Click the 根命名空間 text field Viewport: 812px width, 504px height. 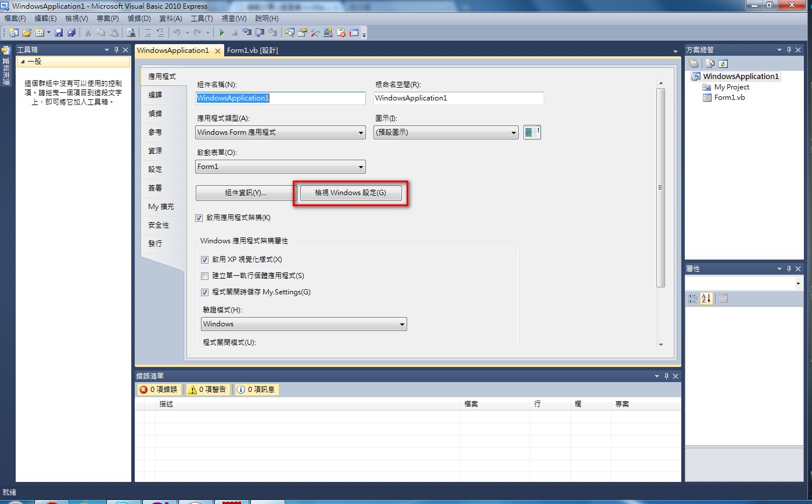[x=459, y=98]
